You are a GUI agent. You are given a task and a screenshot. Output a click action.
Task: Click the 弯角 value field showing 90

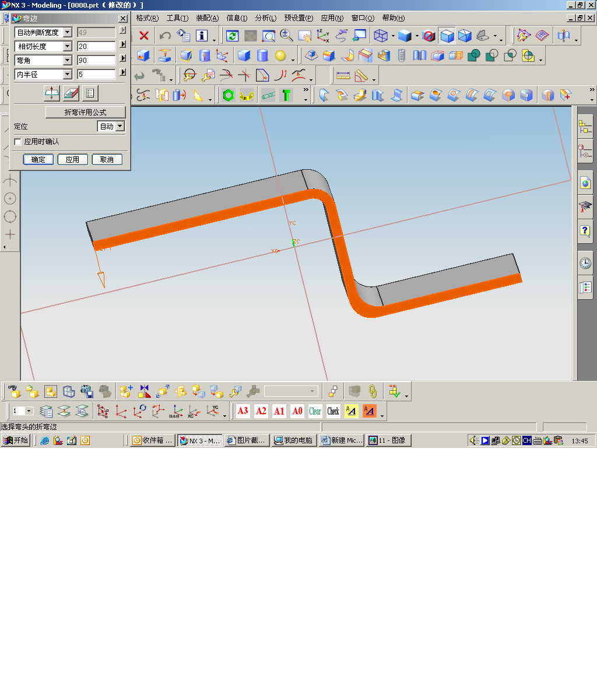click(96, 60)
